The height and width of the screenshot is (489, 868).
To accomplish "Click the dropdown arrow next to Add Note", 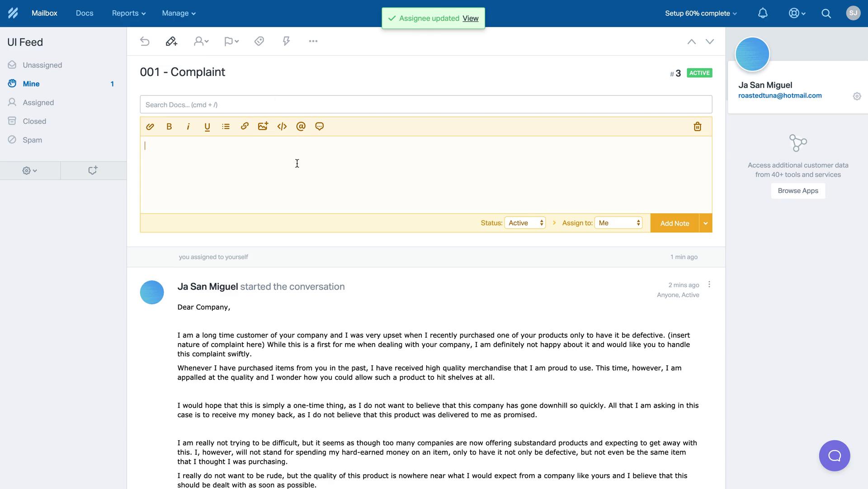I will coord(705,223).
